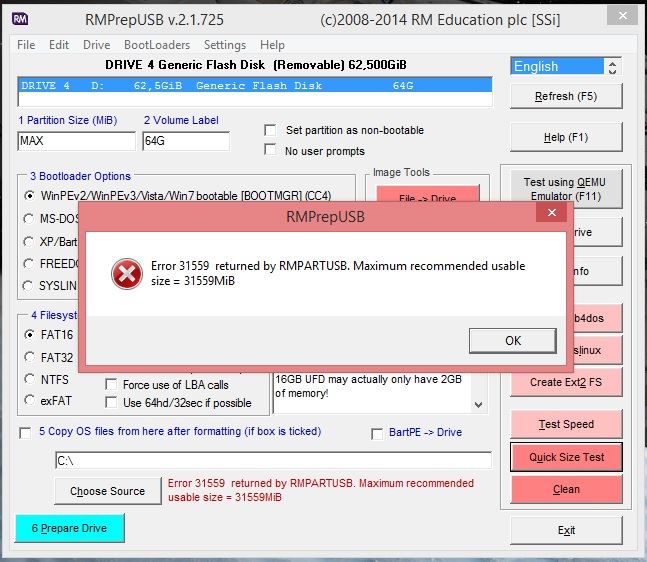The height and width of the screenshot is (562, 647).
Task: Click the RM application logo icon
Action: pyautogui.click(x=20, y=19)
